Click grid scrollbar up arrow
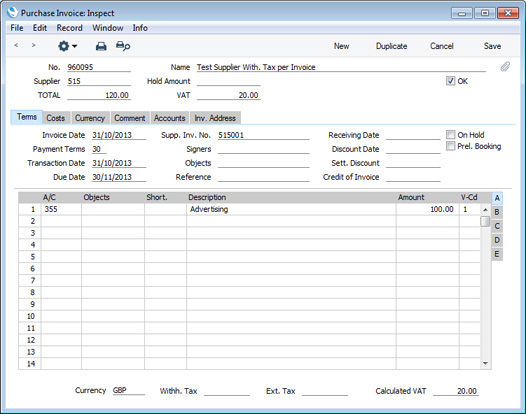This screenshot has height=414, width=526. [485, 210]
